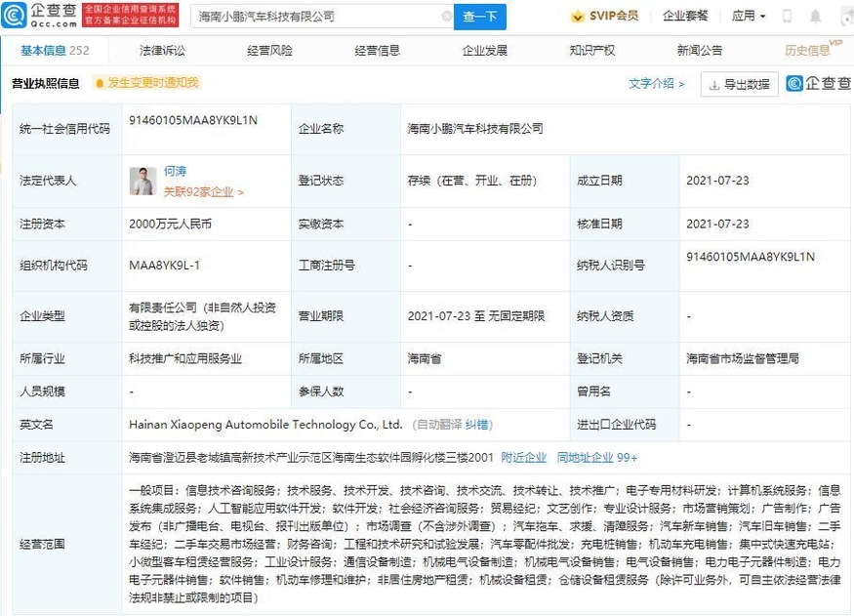Focus the company name search input field
The height and width of the screenshot is (616, 854).
320,17
